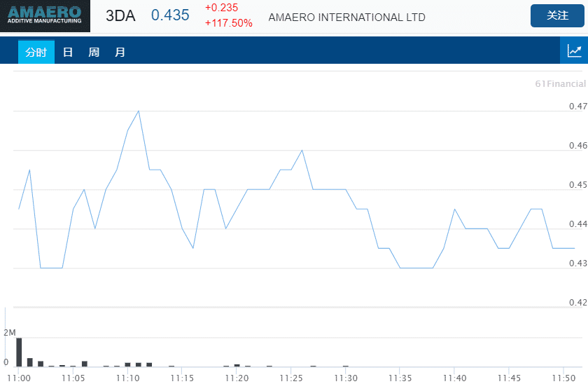Click the 11:30 time axis label
Viewport: 588px width, 391px height.
pos(345,378)
